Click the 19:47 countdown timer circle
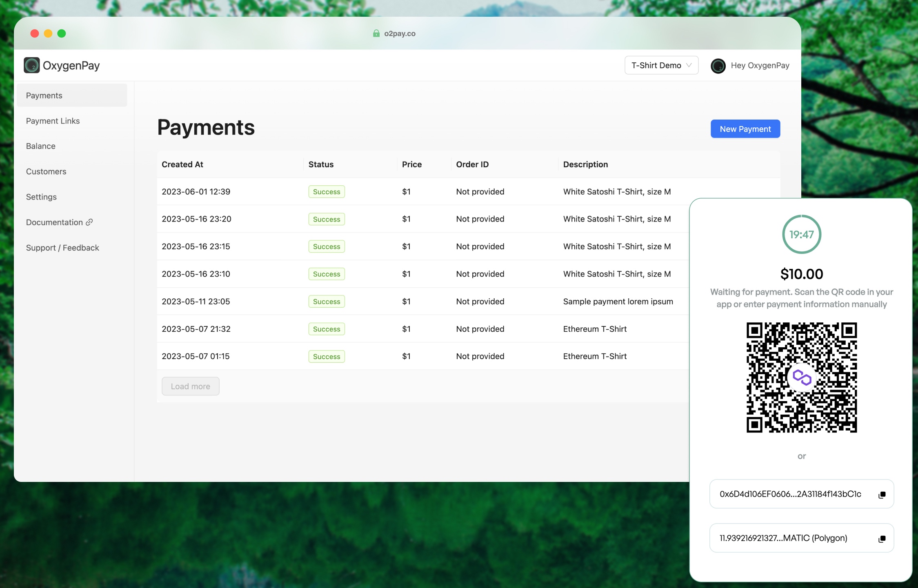The width and height of the screenshot is (918, 588). point(801,234)
